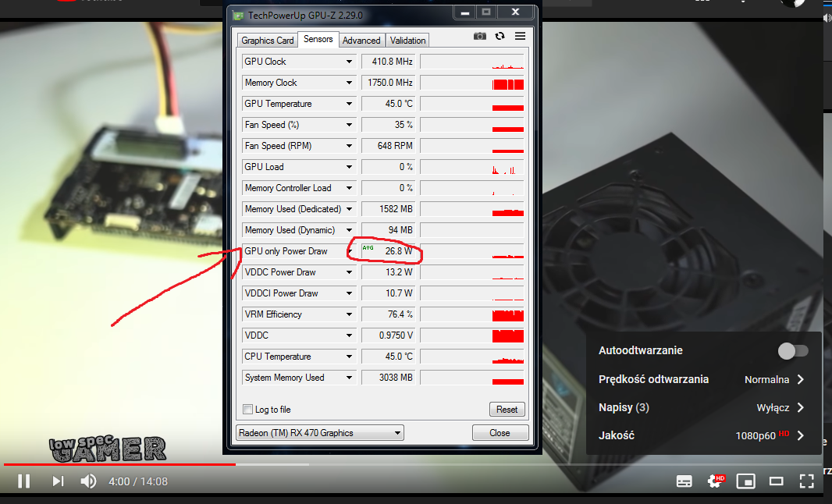Click the Memory Clock value 1750.0 MHz
832x504 pixels.
click(389, 83)
